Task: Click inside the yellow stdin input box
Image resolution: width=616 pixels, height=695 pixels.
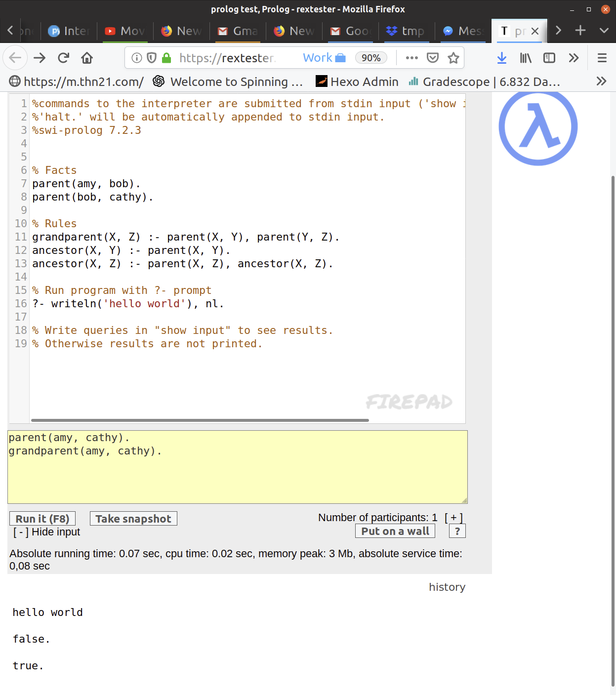Action: click(237, 467)
